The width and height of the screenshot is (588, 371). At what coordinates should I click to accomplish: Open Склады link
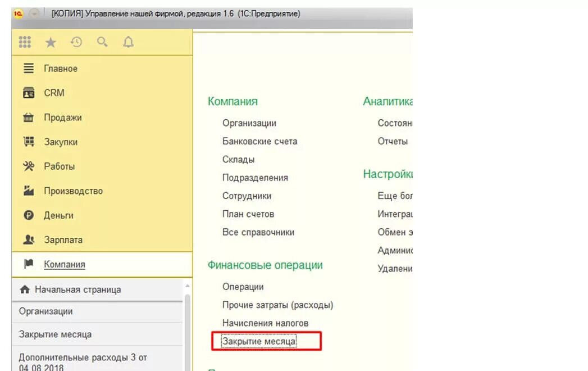point(238,160)
